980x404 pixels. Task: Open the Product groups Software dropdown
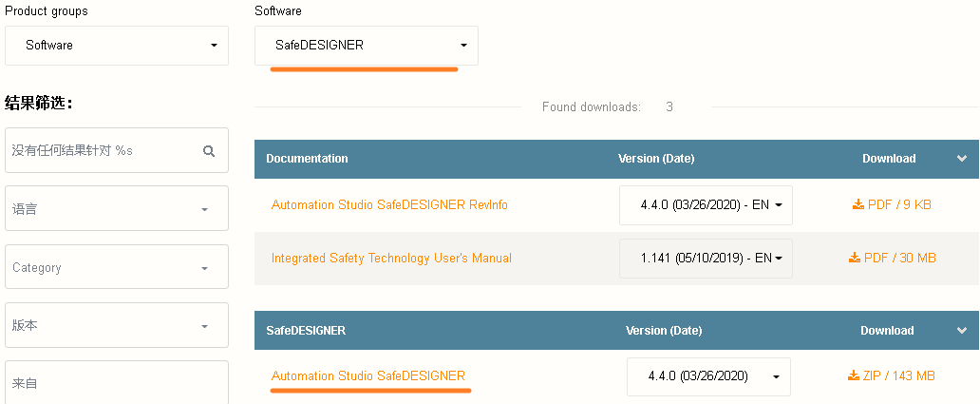(117, 45)
